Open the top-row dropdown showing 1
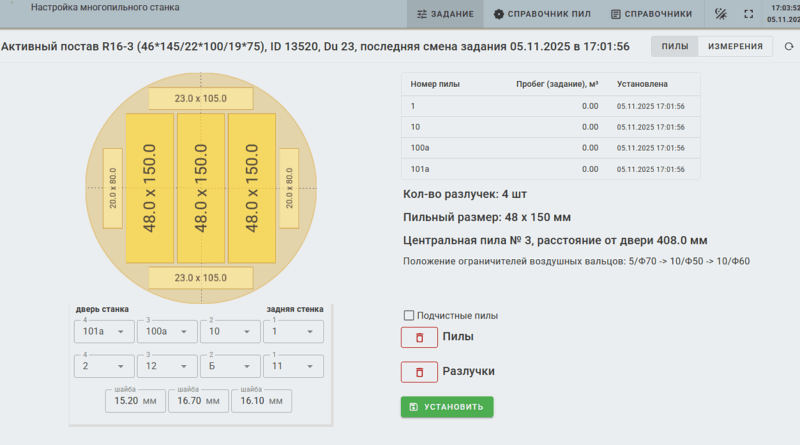 tap(293, 332)
